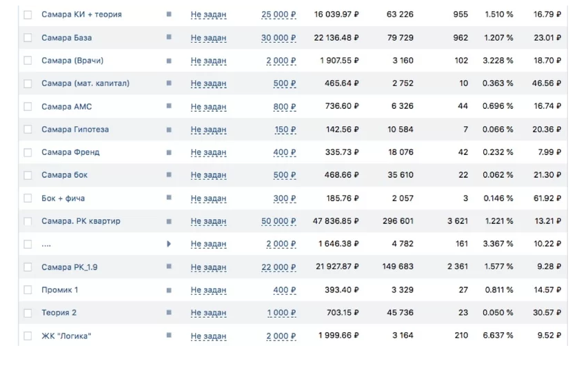Click Не задан for Промик 1
588x370 pixels.
[x=208, y=290]
